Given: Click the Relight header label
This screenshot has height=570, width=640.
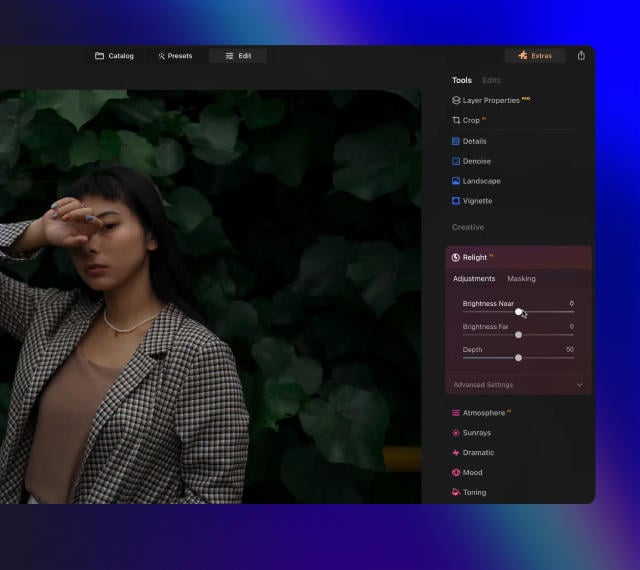Looking at the screenshot, I should 475,258.
